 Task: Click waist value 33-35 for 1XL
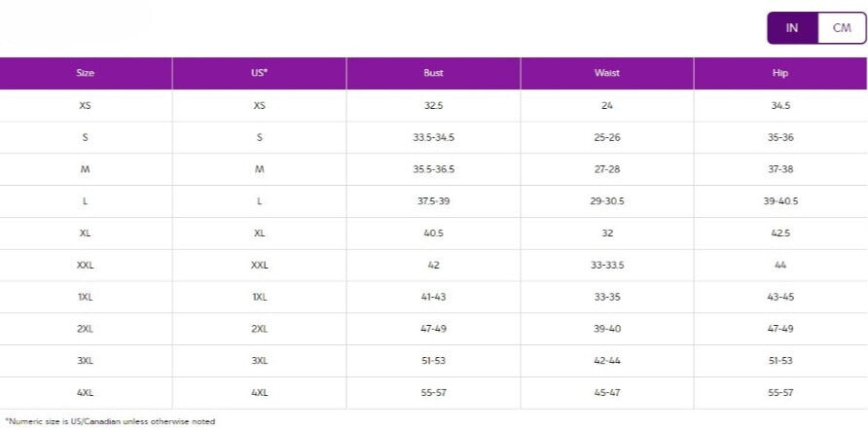[x=607, y=297]
